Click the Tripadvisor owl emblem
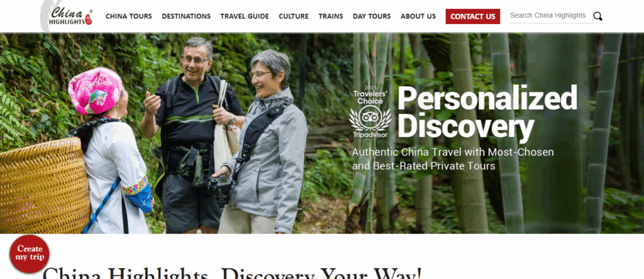 point(370,118)
